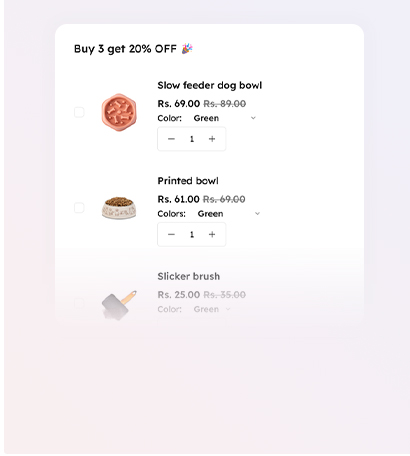
Task: Click quantity field of Slow feeder bowl
Action: (192, 139)
